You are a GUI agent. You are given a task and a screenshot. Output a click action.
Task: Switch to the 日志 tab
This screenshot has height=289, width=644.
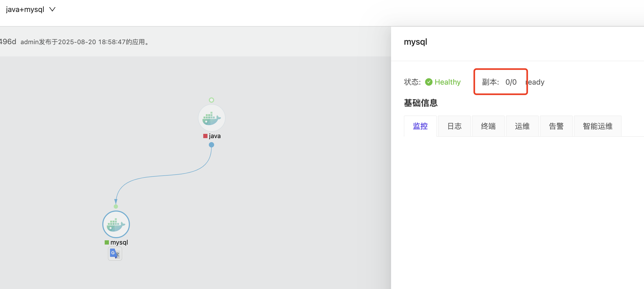point(454,126)
